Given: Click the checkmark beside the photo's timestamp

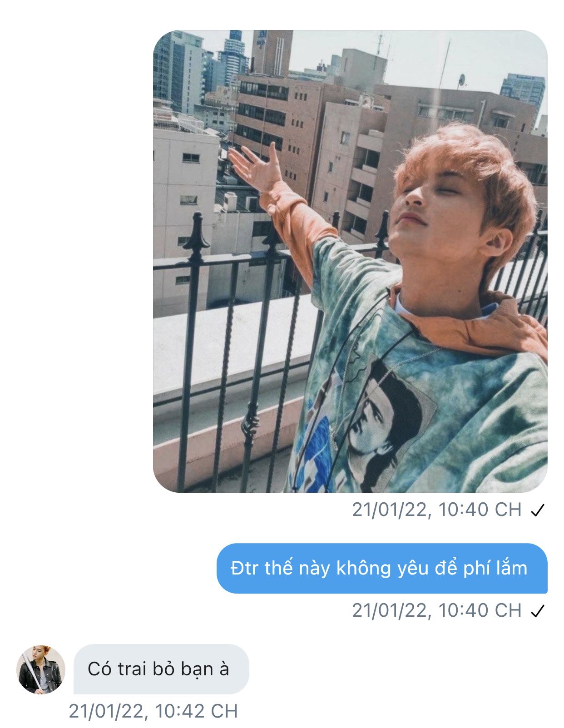Looking at the screenshot, I should point(537,510).
